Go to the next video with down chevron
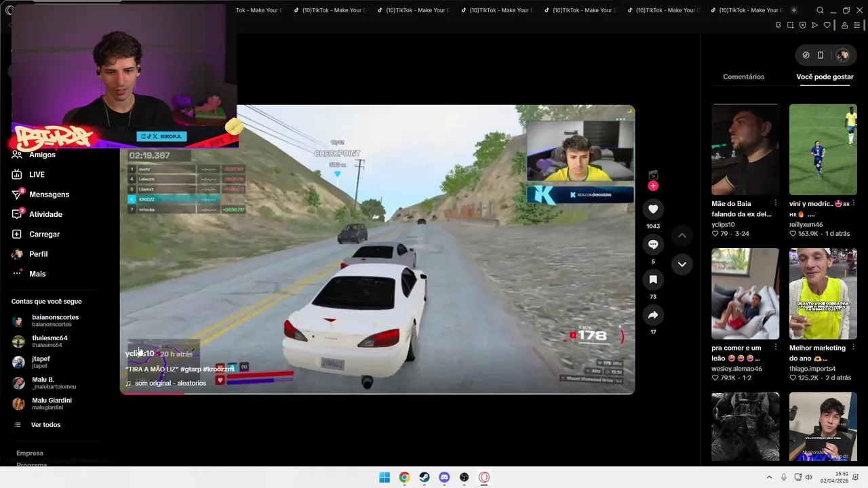 click(682, 264)
